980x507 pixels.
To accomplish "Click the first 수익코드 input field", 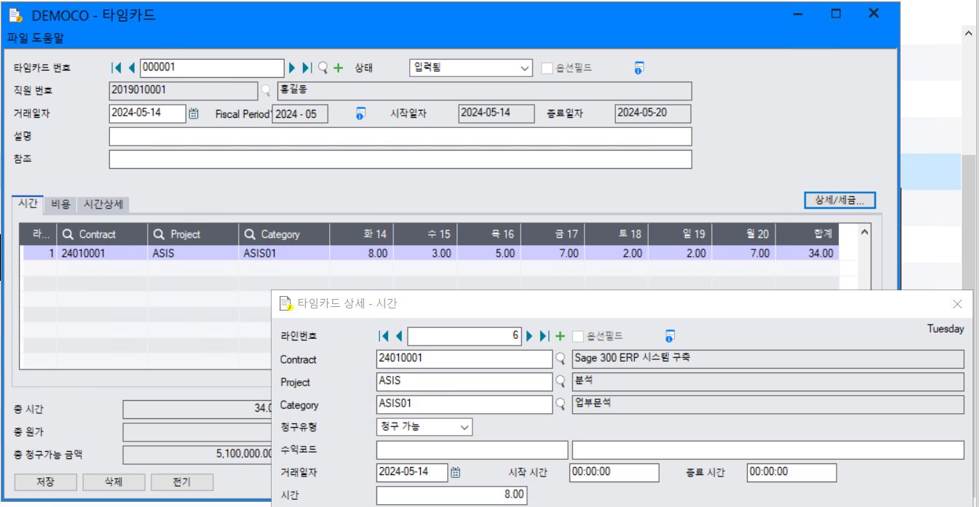I will [472, 450].
